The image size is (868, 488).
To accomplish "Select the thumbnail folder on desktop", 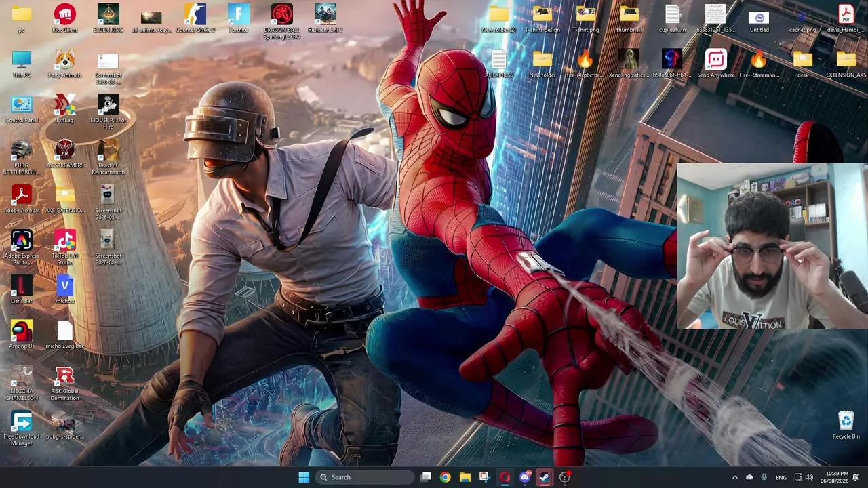I will click(x=629, y=18).
